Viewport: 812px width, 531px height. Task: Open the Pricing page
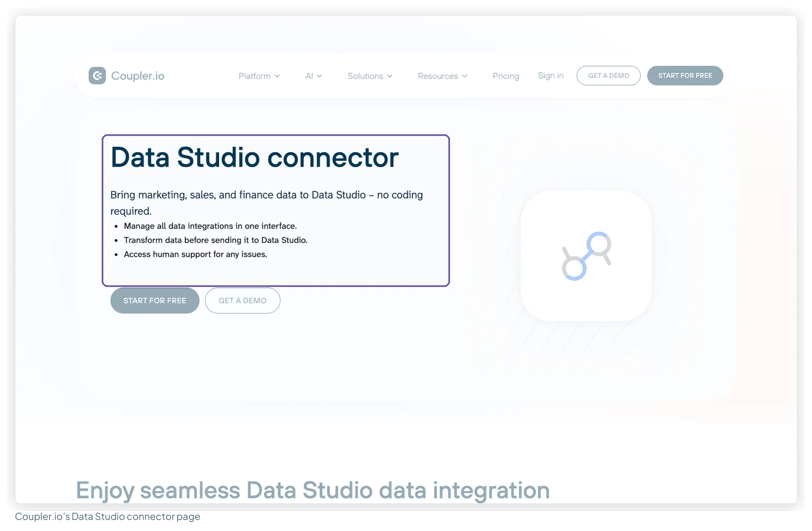506,76
